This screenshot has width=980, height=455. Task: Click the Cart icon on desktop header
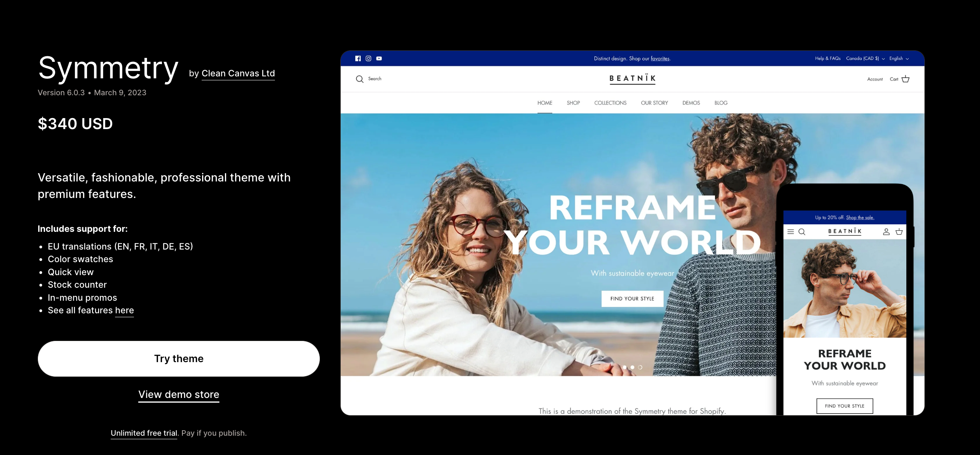906,79
